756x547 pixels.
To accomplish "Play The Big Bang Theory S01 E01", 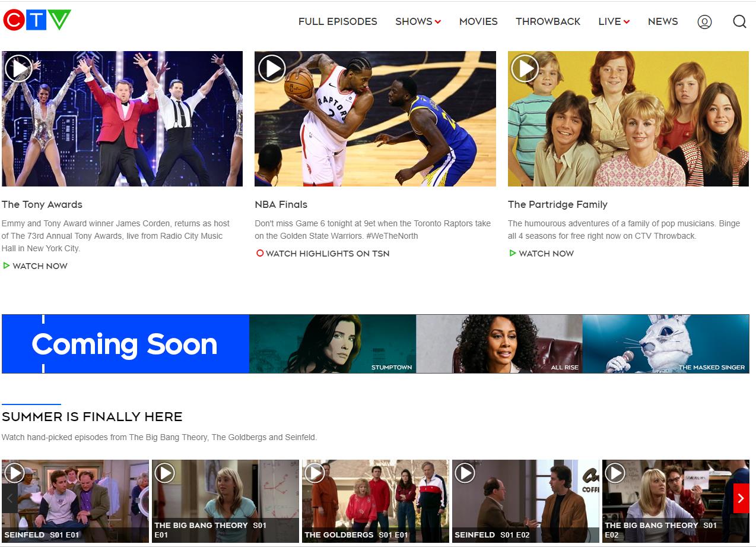I will click(x=225, y=501).
